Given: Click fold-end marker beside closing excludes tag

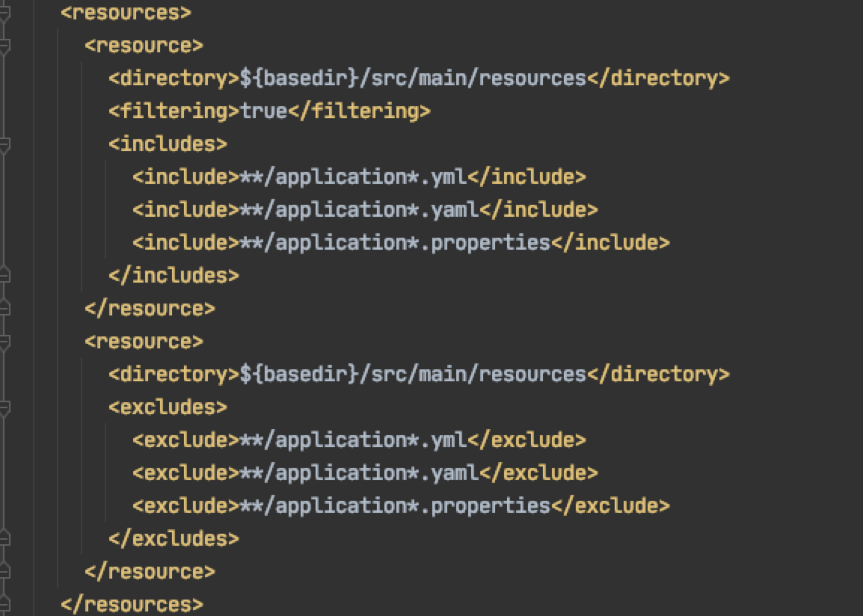Looking at the screenshot, I should pos(4,539).
